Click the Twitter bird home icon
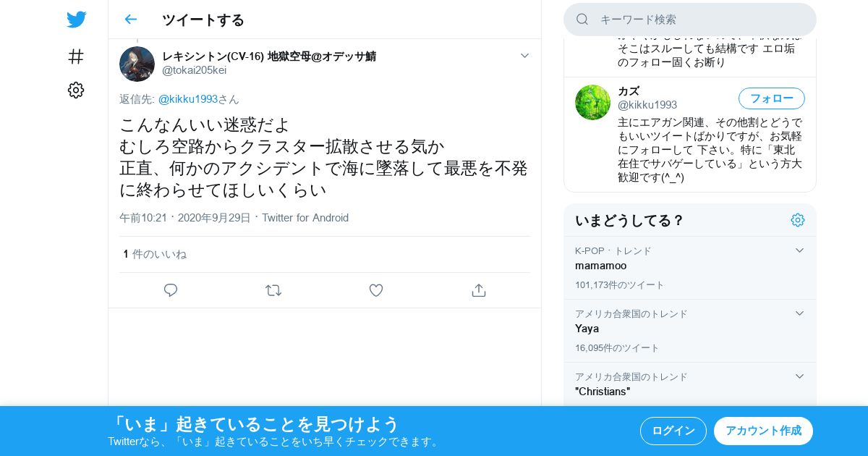Screen dimensions: 868x456 click(76, 20)
